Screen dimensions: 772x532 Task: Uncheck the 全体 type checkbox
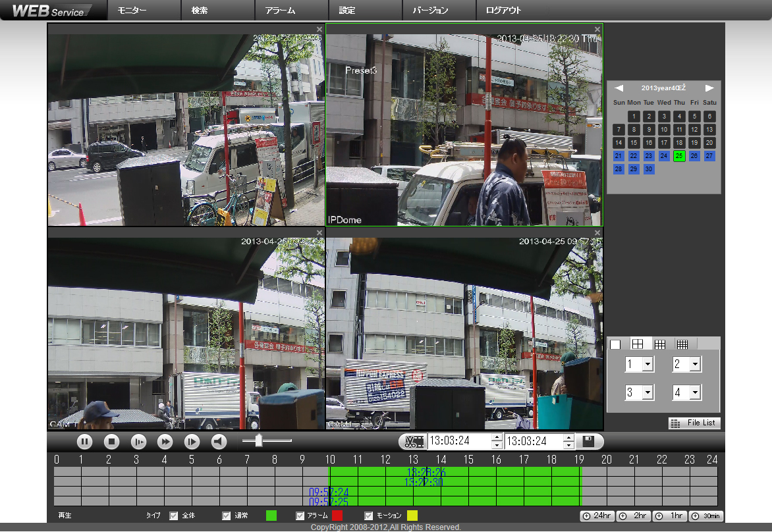click(174, 516)
